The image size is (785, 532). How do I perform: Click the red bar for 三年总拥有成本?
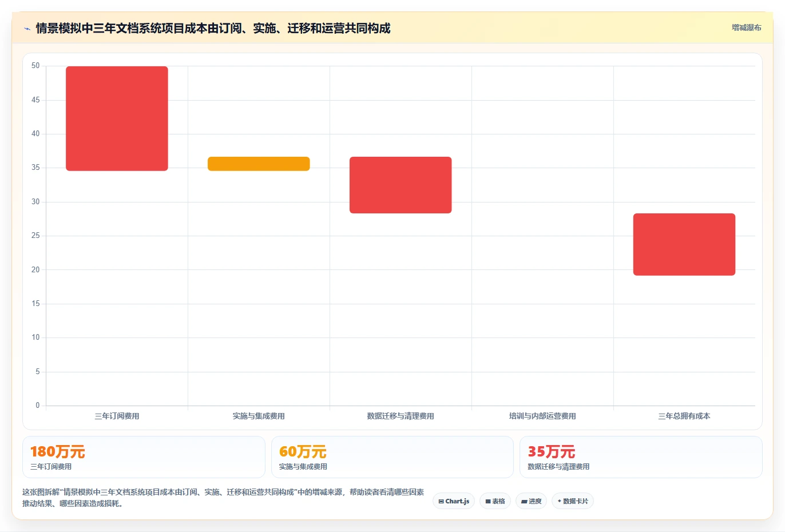click(684, 244)
